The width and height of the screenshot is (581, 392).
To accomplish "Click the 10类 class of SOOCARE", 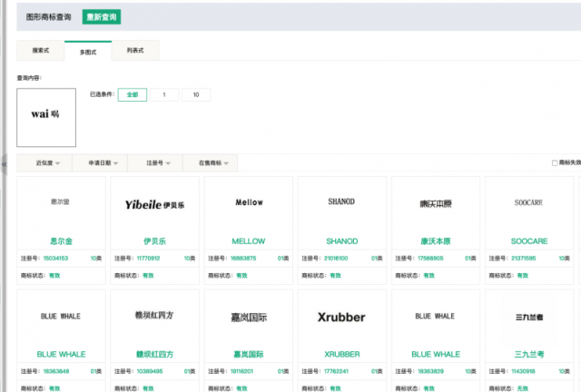I will (564, 259).
